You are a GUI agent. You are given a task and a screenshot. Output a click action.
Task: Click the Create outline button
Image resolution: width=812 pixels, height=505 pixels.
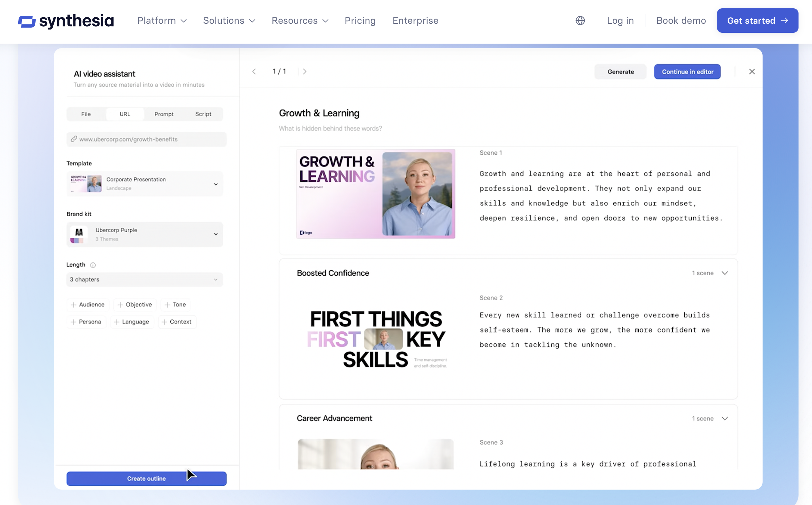pos(146,479)
